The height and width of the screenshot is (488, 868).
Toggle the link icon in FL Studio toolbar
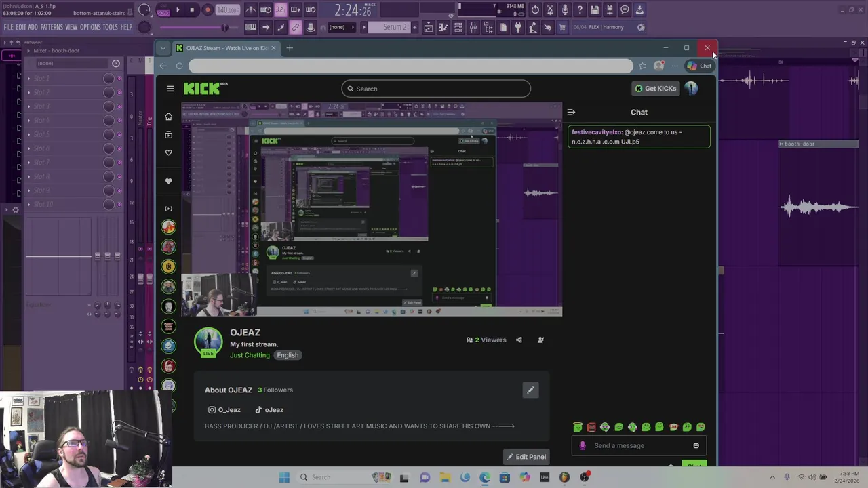pyautogui.click(x=295, y=28)
